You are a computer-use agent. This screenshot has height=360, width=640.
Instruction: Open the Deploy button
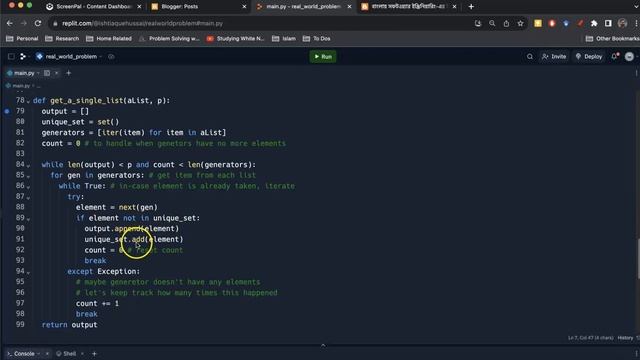coord(589,57)
